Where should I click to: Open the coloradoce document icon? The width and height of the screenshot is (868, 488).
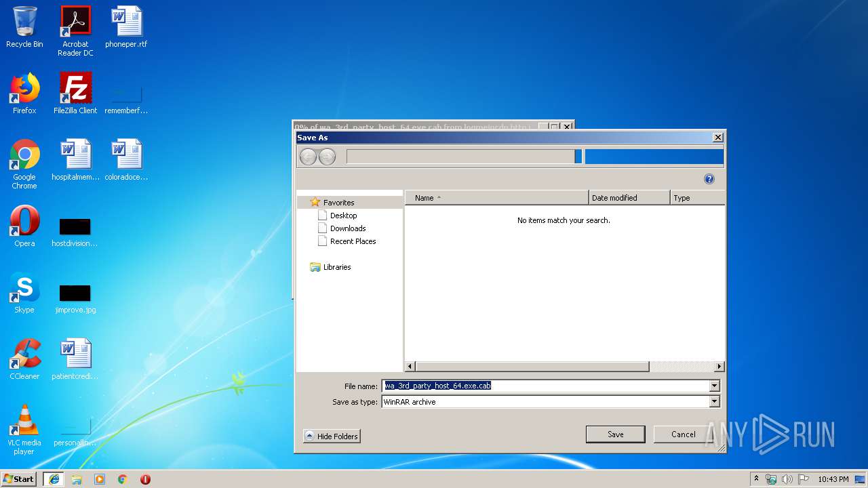pyautogui.click(x=126, y=161)
